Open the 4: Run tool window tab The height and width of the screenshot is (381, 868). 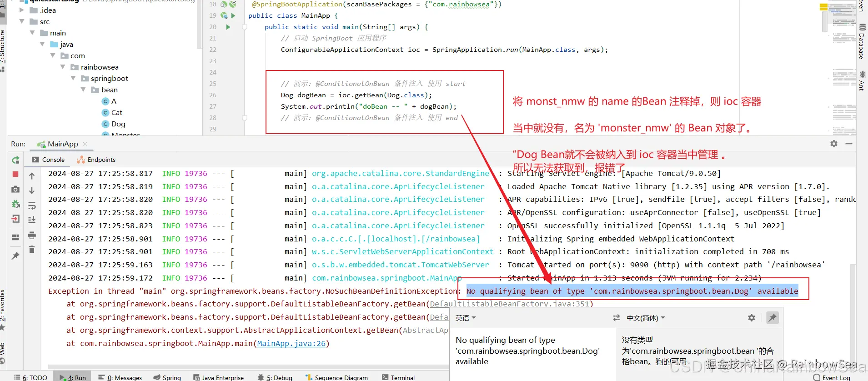click(x=72, y=377)
